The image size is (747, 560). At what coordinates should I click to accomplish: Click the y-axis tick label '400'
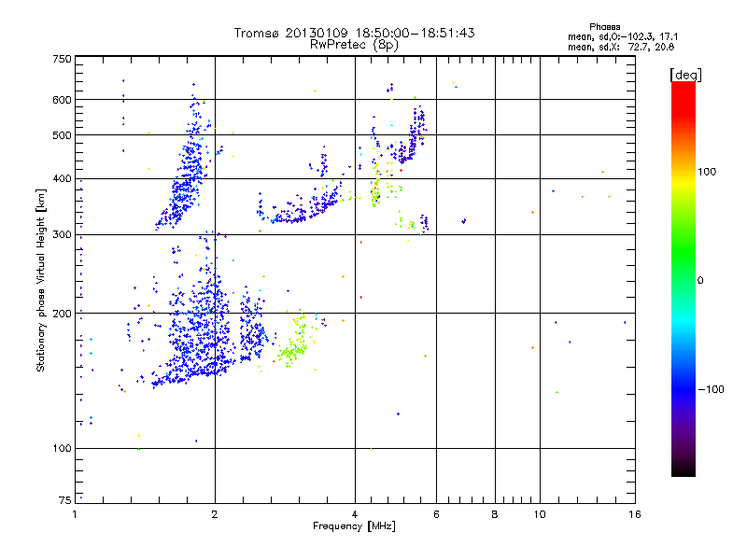[x=62, y=179]
